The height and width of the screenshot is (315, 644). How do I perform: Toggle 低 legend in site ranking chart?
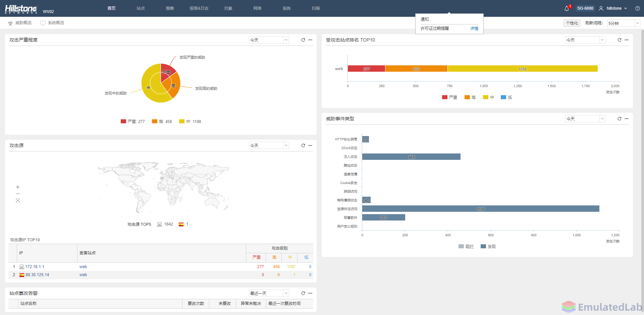pyautogui.click(x=506, y=97)
